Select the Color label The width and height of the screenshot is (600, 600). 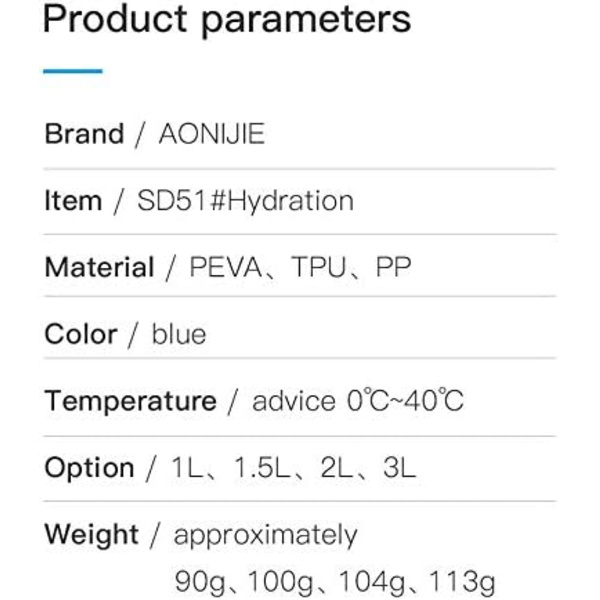(81, 334)
